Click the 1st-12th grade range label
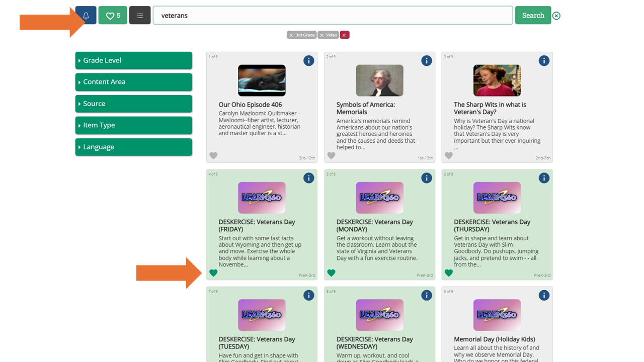This screenshot has width=644, height=362. (425, 158)
